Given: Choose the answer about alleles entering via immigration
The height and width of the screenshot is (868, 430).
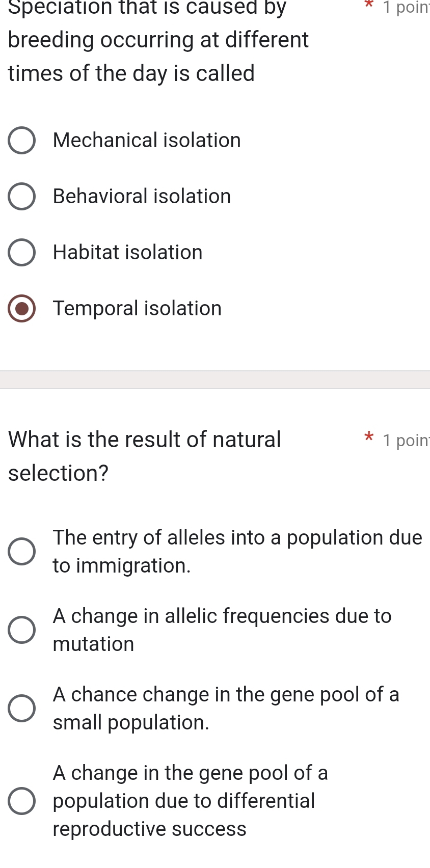Looking at the screenshot, I should 21,551.
